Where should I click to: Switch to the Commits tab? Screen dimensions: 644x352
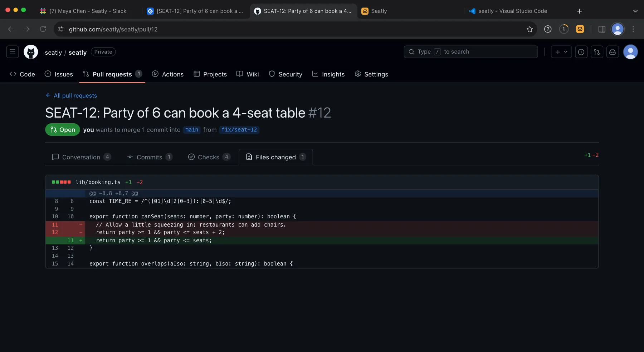(x=150, y=157)
